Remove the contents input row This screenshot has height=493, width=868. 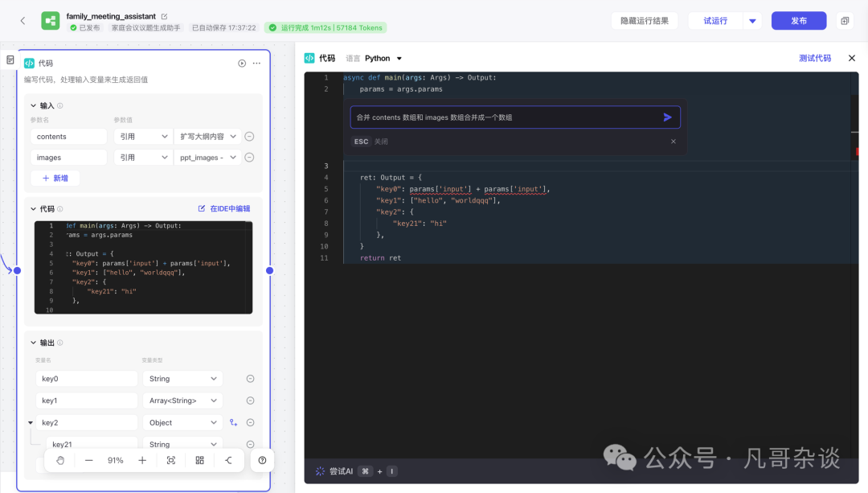click(x=250, y=136)
